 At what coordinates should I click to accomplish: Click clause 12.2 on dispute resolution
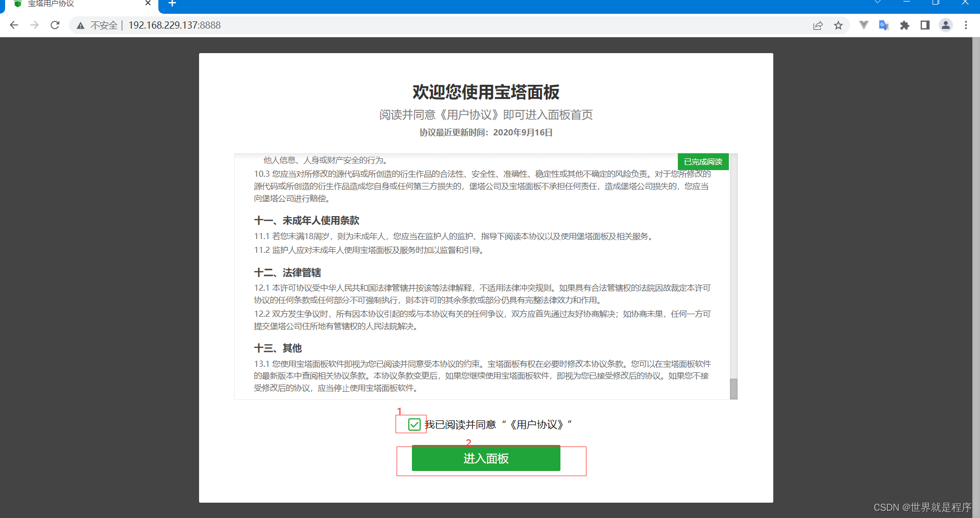482,320
